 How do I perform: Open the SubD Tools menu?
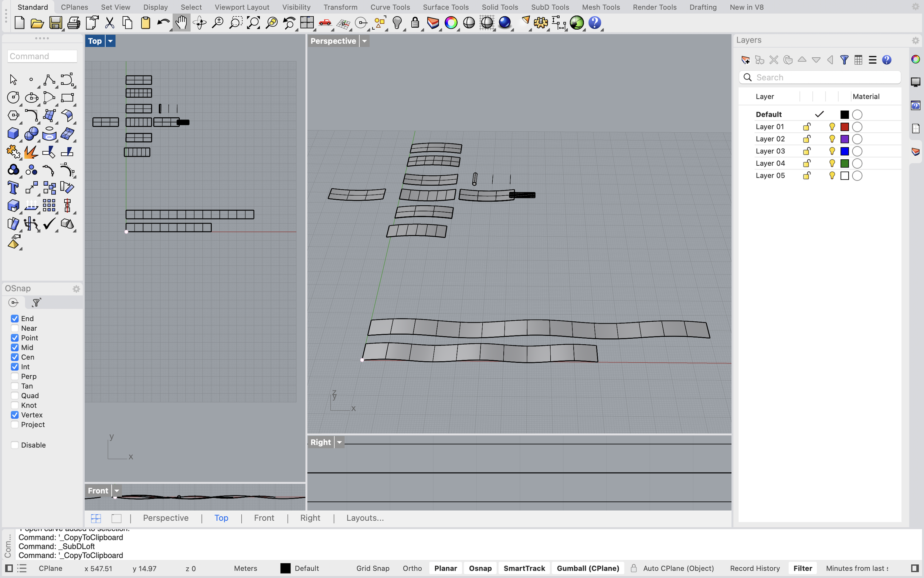(x=550, y=7)
